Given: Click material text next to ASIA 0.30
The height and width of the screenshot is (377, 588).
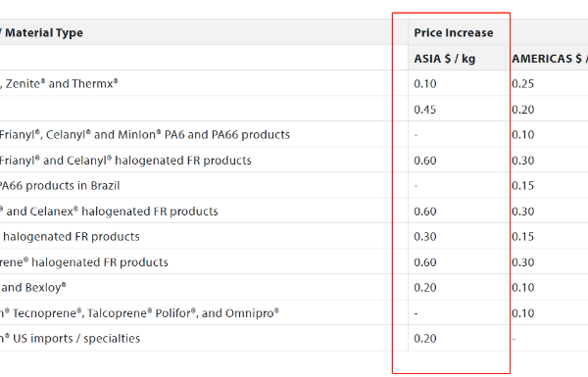Looking at the screenshot, I should [71, 237].
